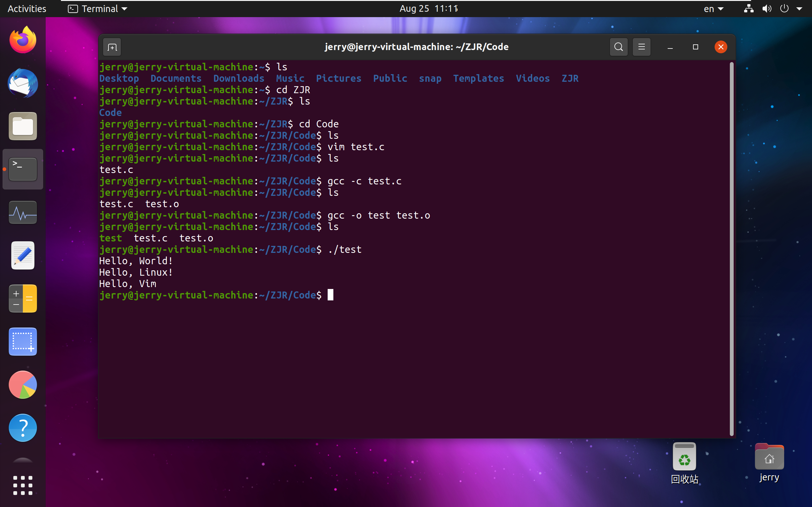Screen dimensions: 812x507
Task: Open the Activities overview
Action: 27,9
